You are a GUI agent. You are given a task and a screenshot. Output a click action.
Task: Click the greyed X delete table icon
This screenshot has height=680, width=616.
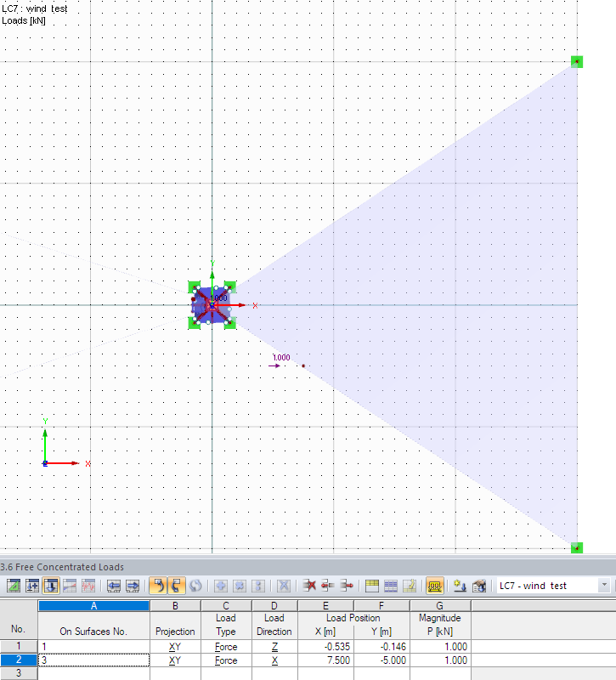[x=284, y=586]
